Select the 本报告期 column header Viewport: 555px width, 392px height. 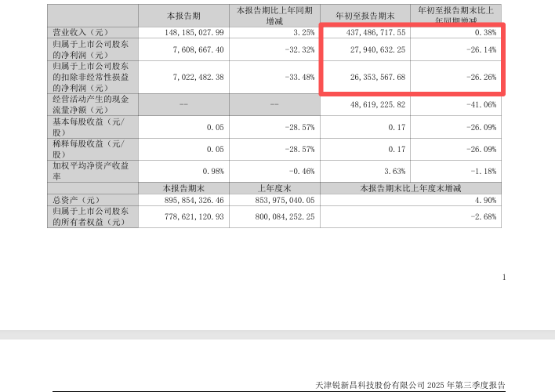tap(183, 16)
